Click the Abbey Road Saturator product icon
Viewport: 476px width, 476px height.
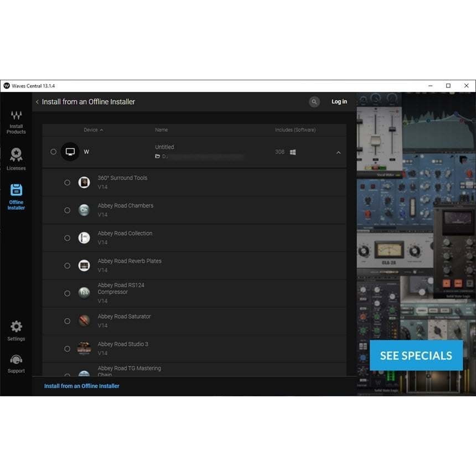[84, 320]
